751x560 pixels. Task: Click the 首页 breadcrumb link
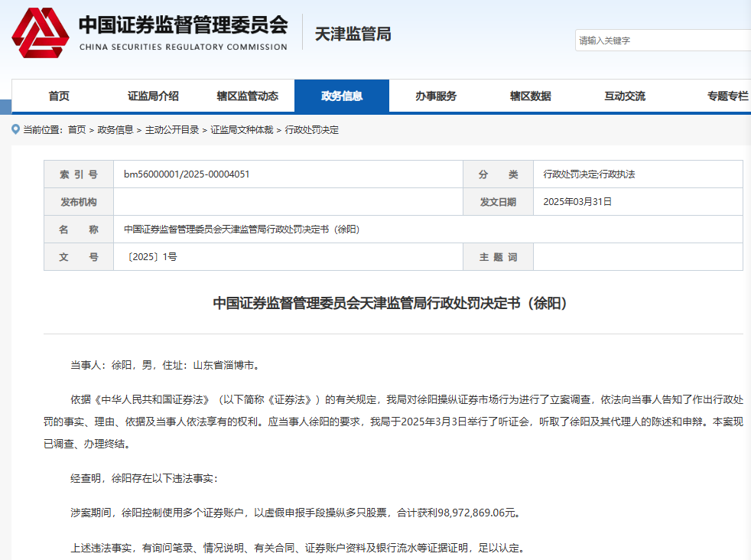(76, 130)
